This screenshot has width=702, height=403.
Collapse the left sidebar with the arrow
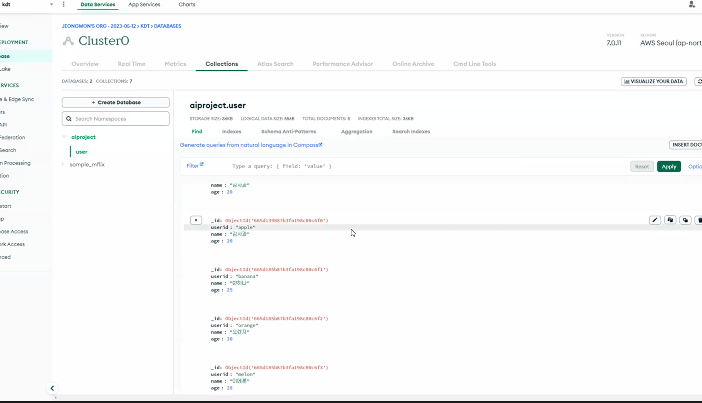point(52,388)
